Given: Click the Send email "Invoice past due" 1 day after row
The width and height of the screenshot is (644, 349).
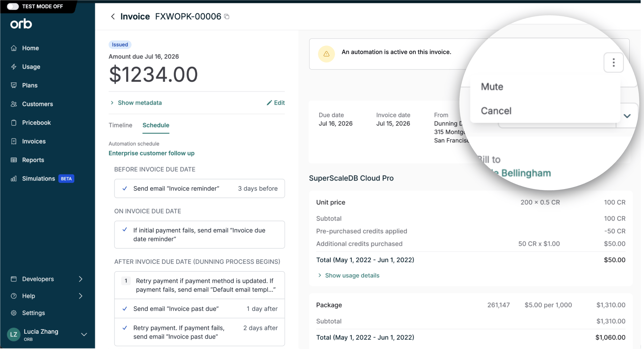Looking at the screenshot, I should tap(200, 309).
